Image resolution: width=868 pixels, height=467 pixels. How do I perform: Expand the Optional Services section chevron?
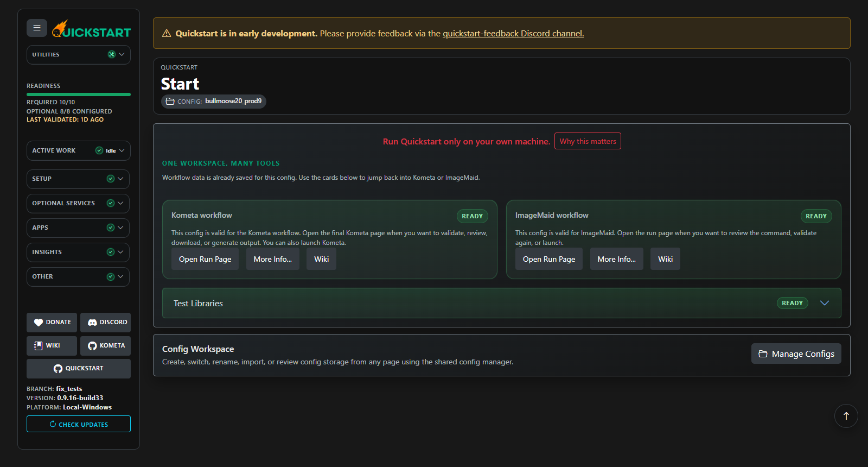point(120,203)
